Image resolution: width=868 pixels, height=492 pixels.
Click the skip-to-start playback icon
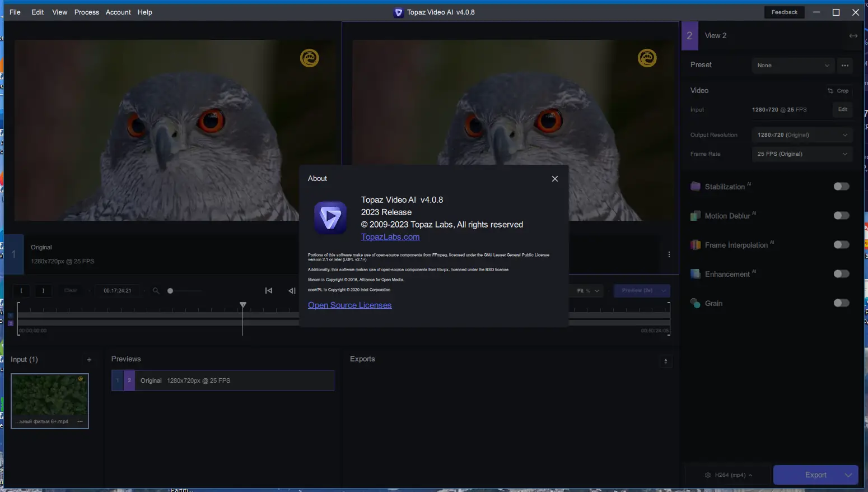point(269,290)
